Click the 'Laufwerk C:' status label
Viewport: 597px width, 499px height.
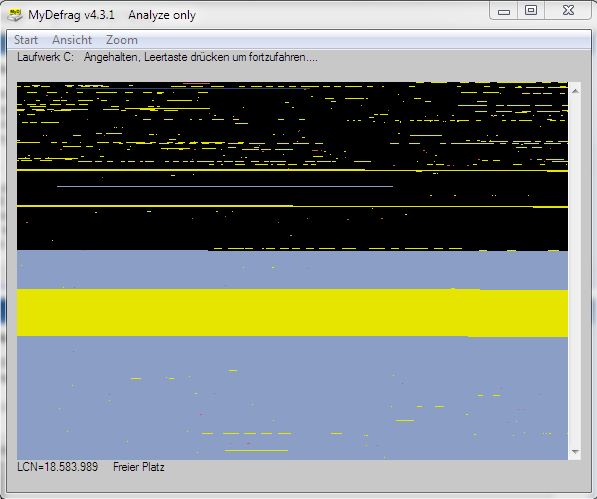pyautogui.click(x=45, y=57)
